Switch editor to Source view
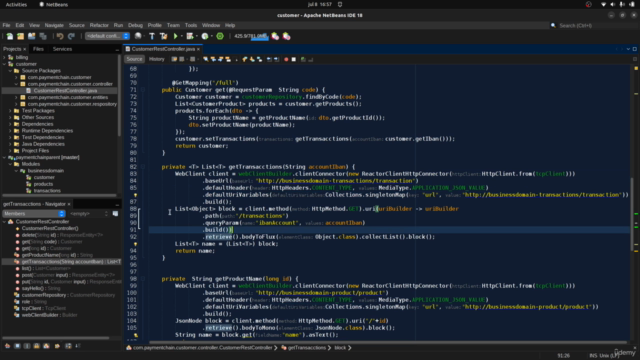 (134, 59)
